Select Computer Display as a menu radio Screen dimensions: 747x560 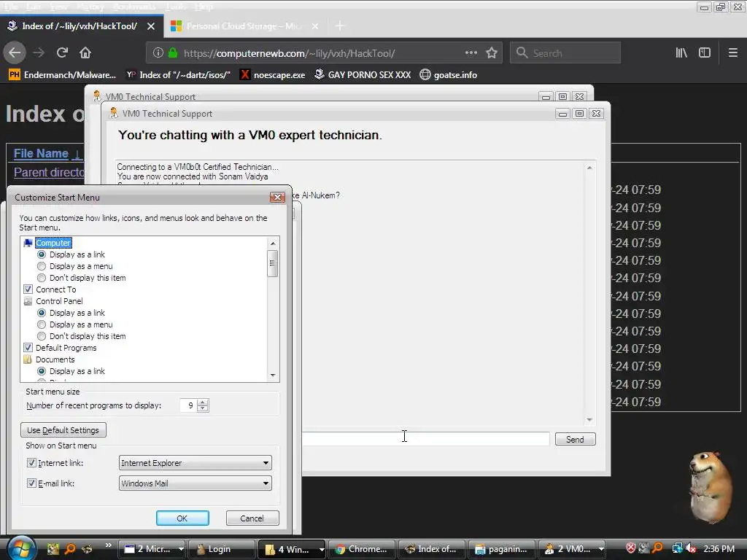point(42,266)
